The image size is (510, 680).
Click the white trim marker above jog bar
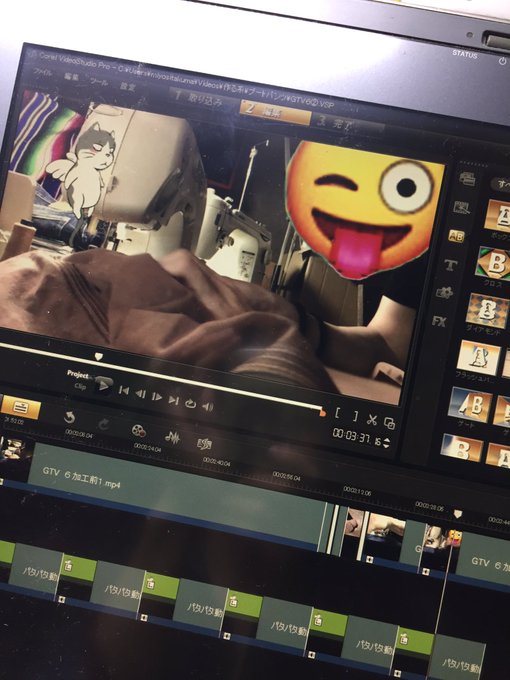[99, 356]
